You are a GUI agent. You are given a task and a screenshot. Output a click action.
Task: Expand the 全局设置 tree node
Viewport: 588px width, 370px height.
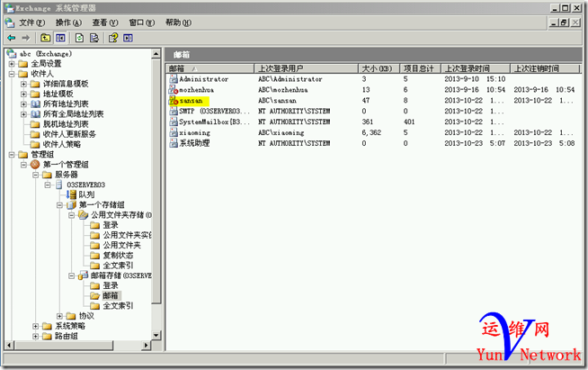12,64
